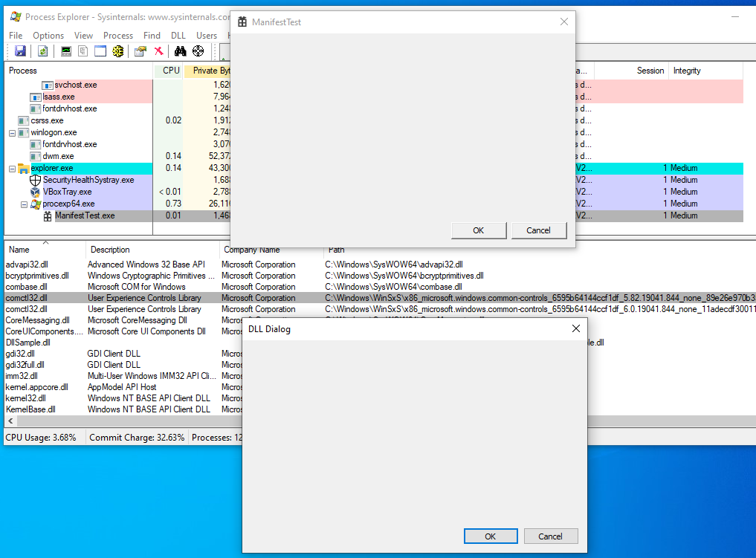Click the csrss.exe process icon

[x=23, y=120]
